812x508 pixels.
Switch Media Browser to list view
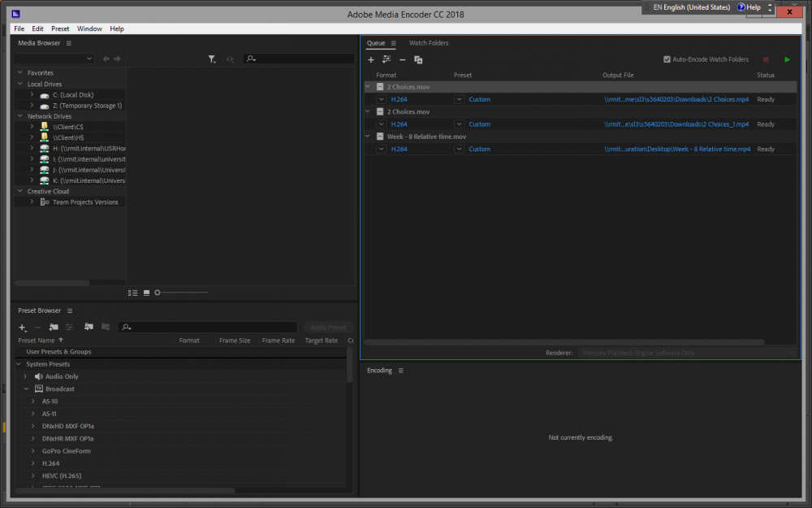[x=133, y=293]
